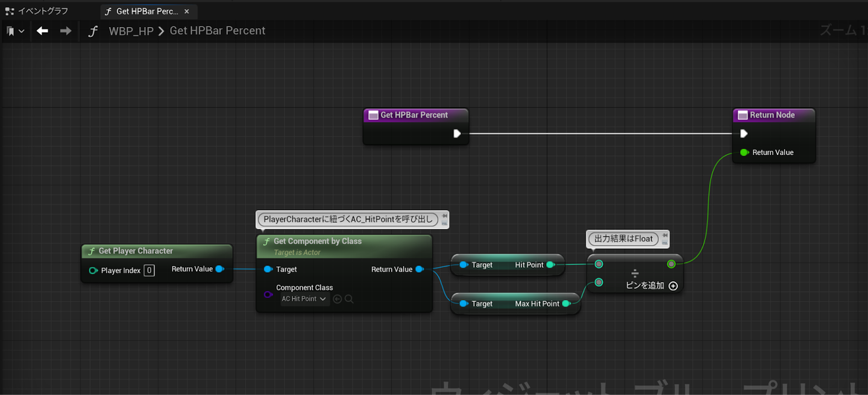Viewport: 868px width, 395px height.
Task: Hide the 出力結果はFloat comment bubble
Action: pyautogui.click(x=665, y=242)
